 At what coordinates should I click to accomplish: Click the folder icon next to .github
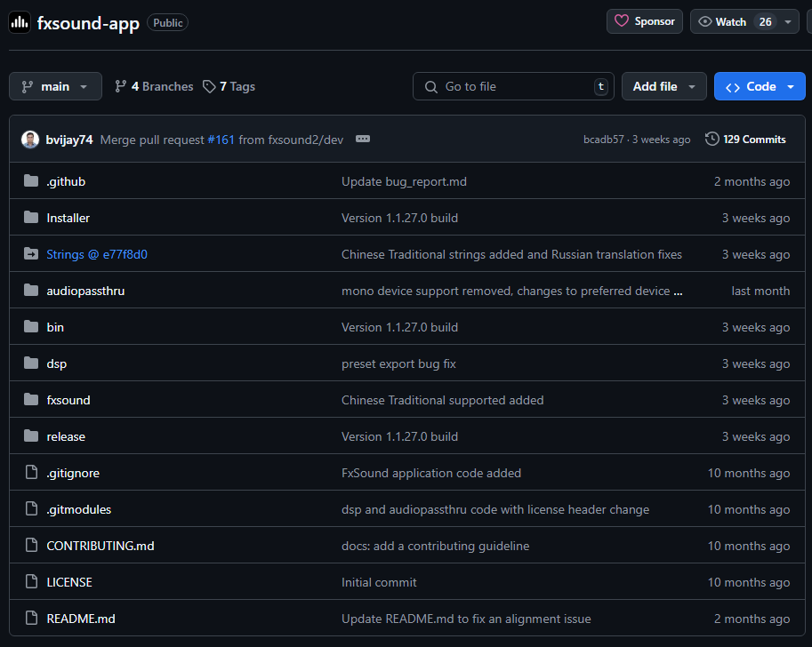pyautogui.click(x=31, y=180)
